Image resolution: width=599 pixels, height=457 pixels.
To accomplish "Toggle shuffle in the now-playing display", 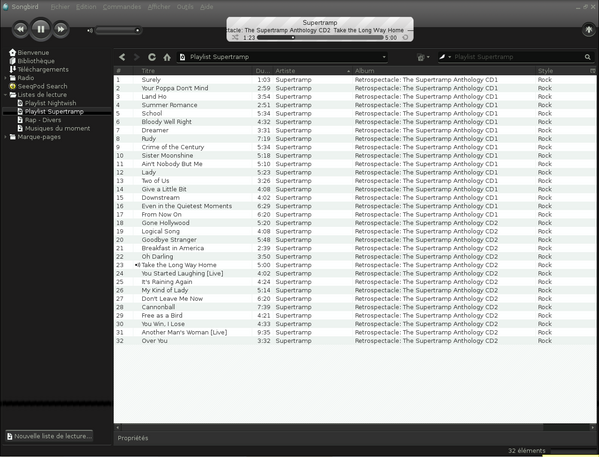I will [235, 37].
